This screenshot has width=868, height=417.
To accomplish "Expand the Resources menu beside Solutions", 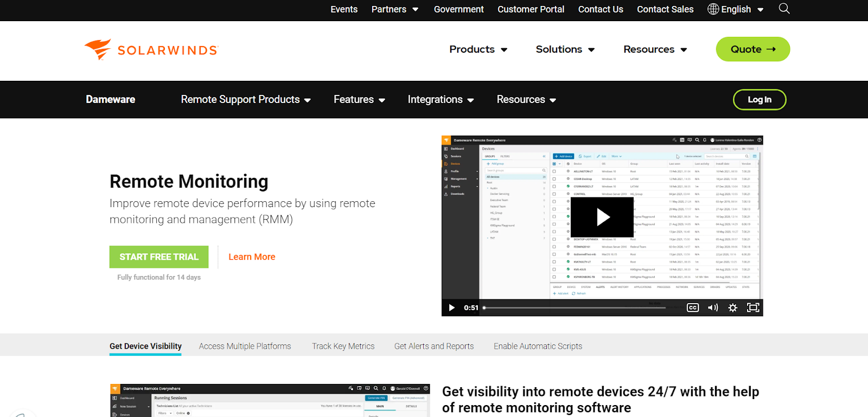I will [655, 49].
